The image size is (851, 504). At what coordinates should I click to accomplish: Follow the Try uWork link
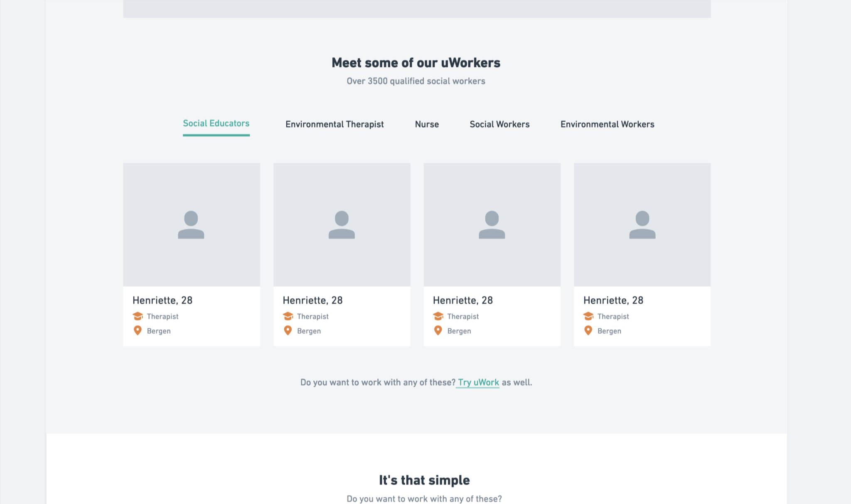478,382
